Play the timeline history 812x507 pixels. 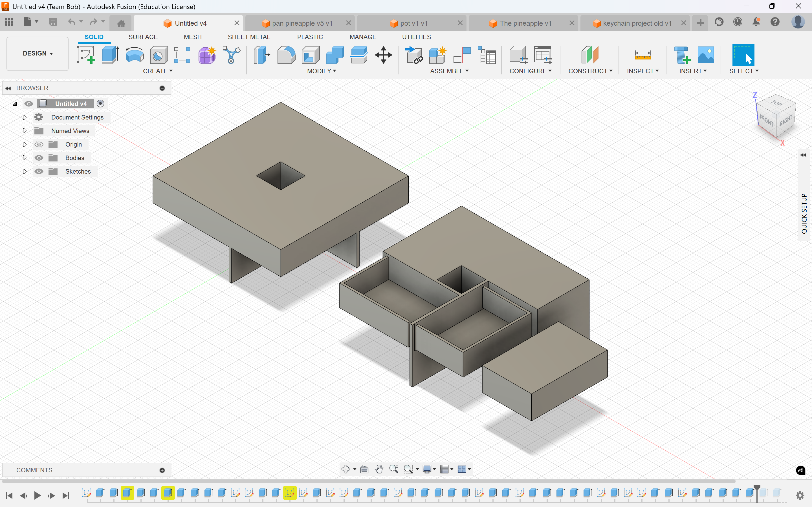[x=38, y=496]
